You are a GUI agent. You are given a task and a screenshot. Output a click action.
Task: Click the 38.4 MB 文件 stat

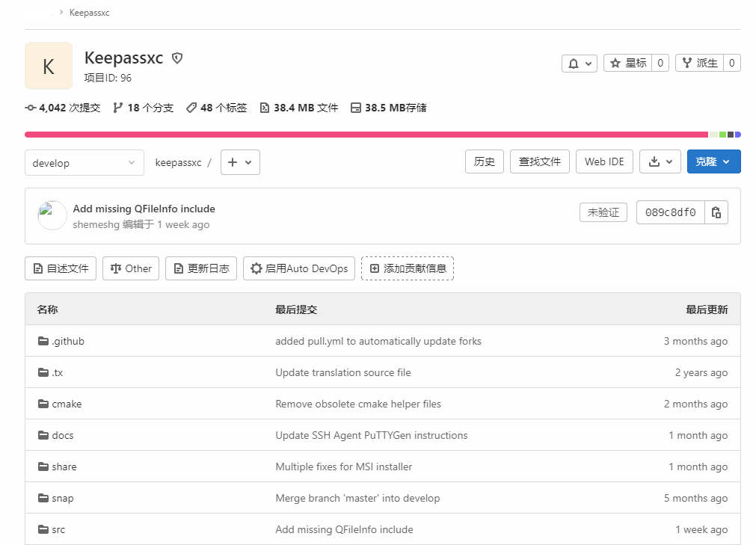(x=299, y=108)
